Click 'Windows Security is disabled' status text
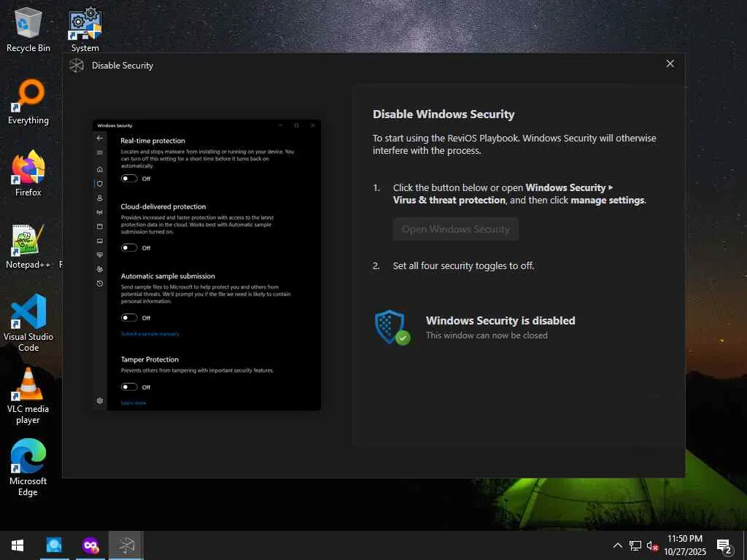The image size is (747, 560). [x=500, y=321]
